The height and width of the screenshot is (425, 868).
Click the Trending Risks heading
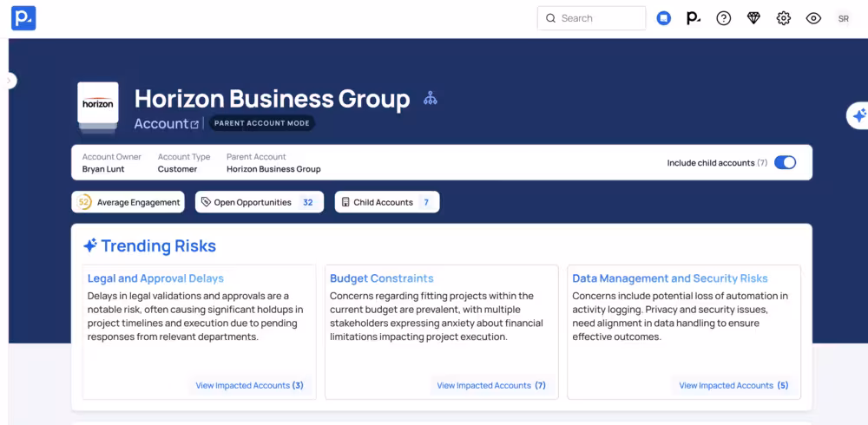point(158,245)
